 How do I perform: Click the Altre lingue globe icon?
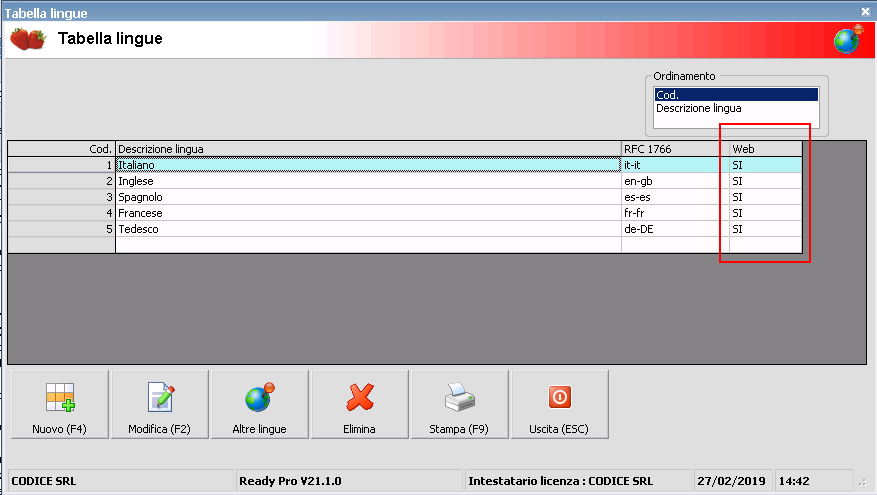260,397
